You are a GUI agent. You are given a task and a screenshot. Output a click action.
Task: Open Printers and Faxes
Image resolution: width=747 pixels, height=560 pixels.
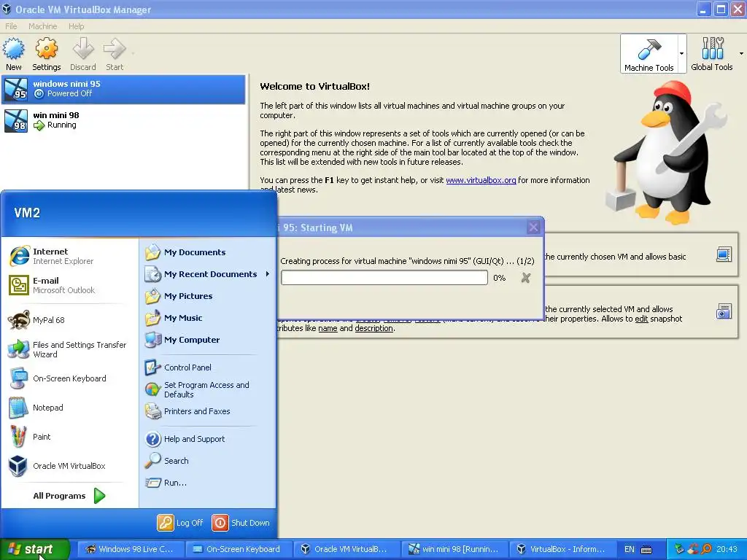click(x=208, y=411)
